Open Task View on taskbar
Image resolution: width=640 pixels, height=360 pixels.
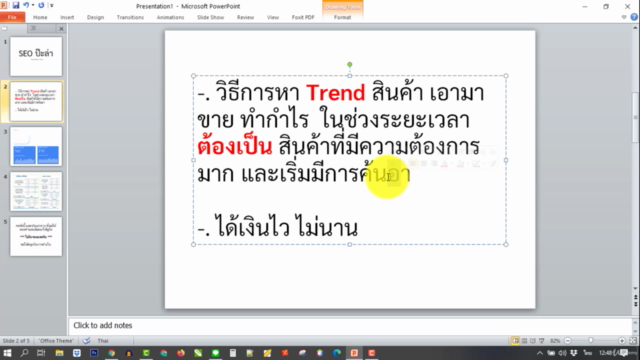41,353
